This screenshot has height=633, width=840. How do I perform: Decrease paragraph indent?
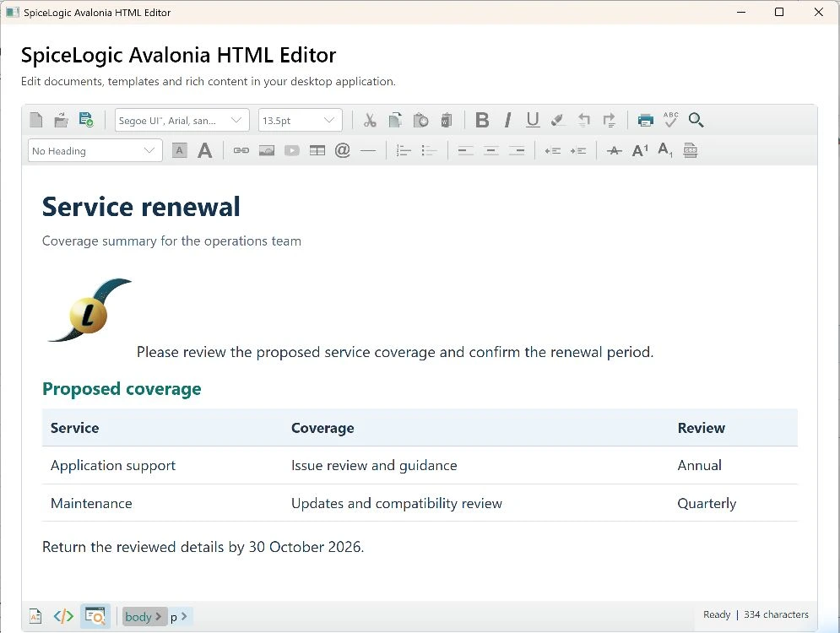pyautogui.click(x=553, y=150)
